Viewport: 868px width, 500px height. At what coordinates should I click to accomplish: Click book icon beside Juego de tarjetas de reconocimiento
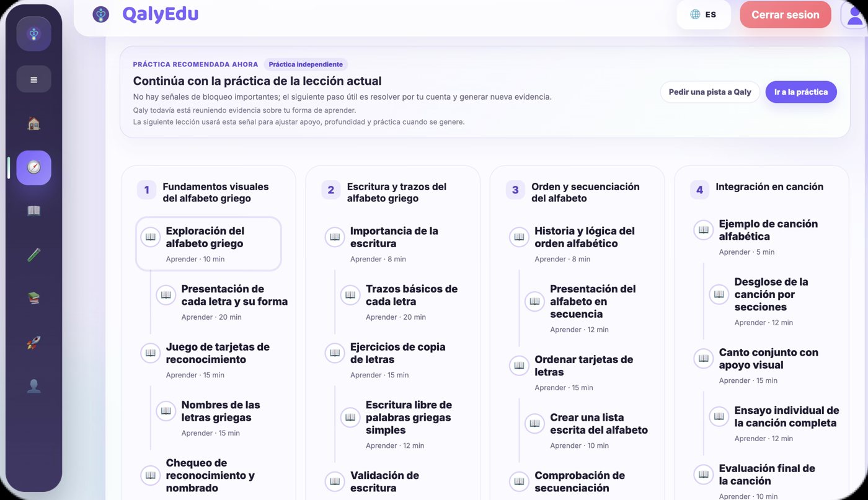(x=150, y=353)
